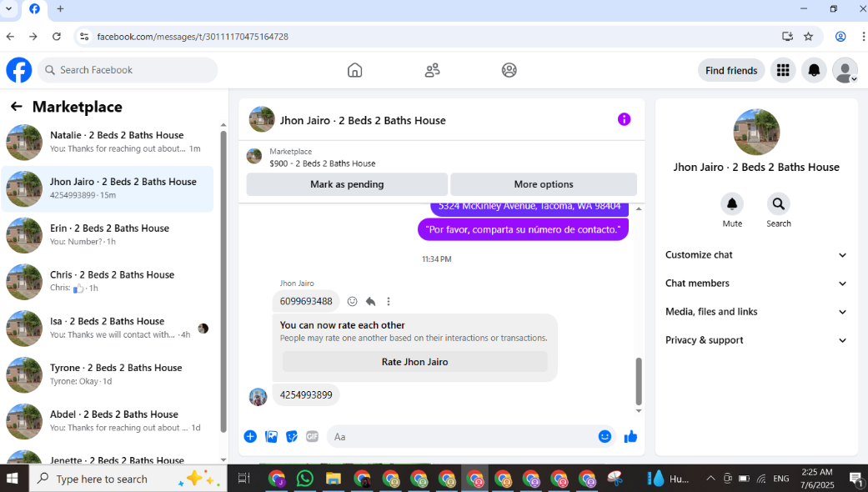This screenshot has width=868, height=492.
Task: Open Chrome profile icon
Action: pos(840,37)
